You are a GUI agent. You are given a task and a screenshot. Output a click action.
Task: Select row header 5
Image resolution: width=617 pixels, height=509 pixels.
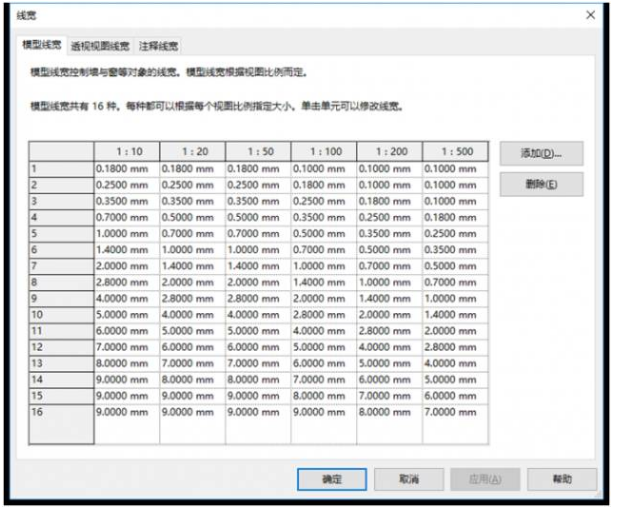[61, 234]
